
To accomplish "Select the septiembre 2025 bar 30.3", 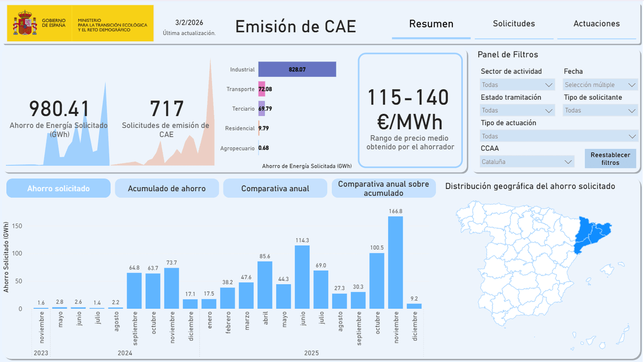I will [358, 300].
